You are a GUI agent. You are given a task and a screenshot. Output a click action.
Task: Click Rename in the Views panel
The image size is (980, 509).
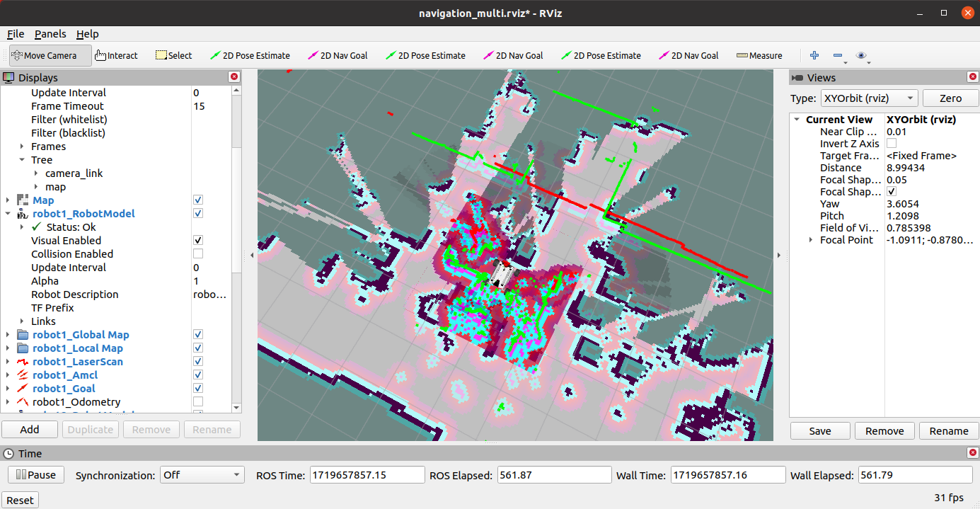pyautogui.click(x=949, y=430)
